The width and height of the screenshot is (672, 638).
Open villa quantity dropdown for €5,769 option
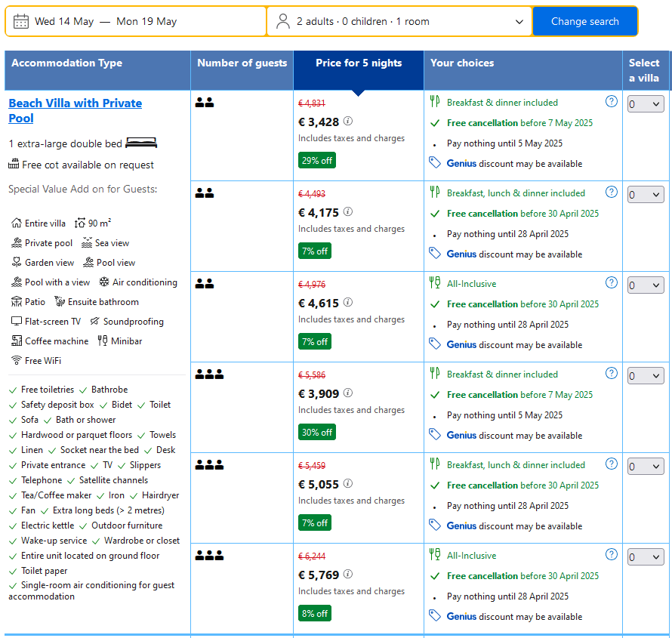[x=646, y=557]
